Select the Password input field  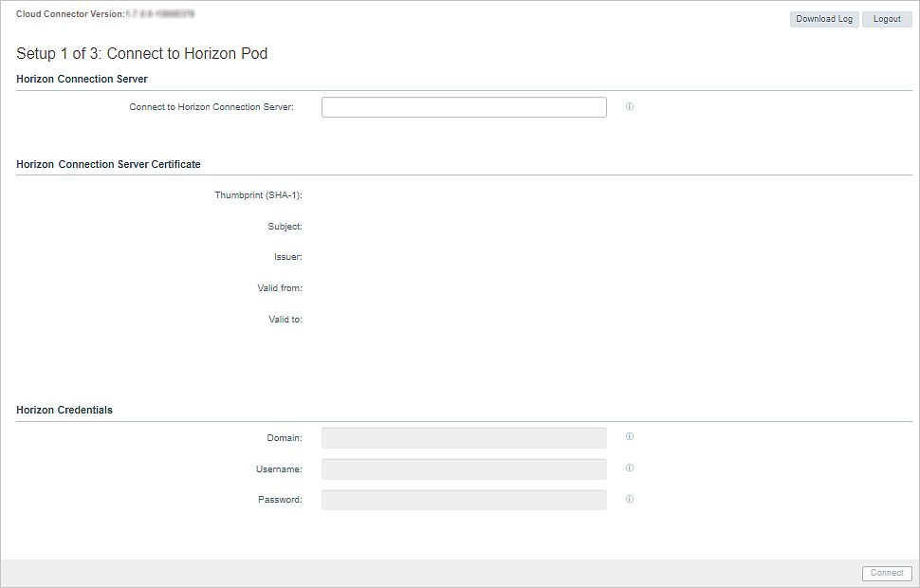coord(464,500)
